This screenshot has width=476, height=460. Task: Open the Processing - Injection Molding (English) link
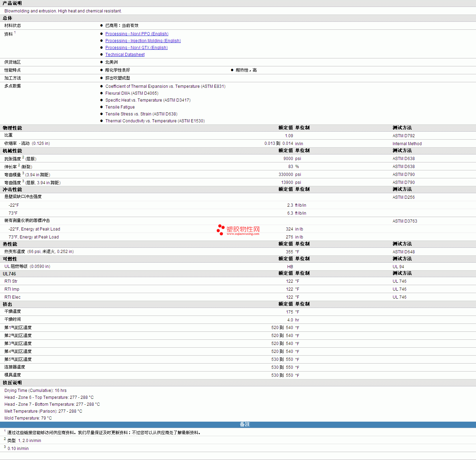[143, 41]
